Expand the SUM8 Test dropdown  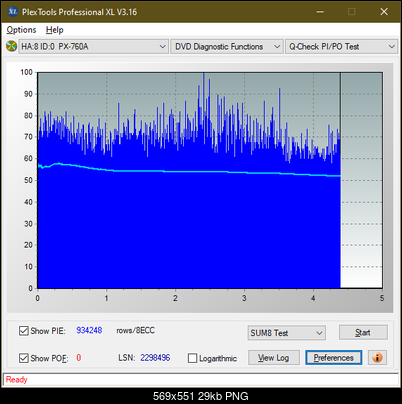[287, 333]
